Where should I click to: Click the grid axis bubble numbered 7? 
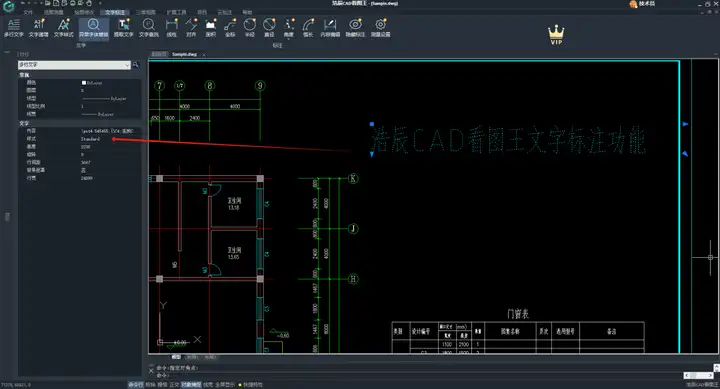[159, 85]
